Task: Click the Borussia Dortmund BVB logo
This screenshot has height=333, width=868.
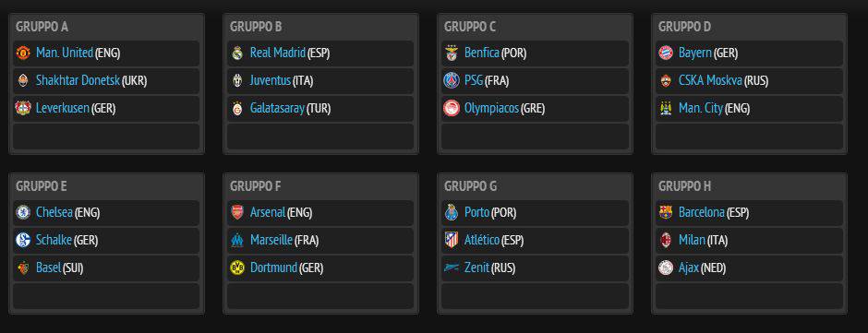Action: pos(237,268)
